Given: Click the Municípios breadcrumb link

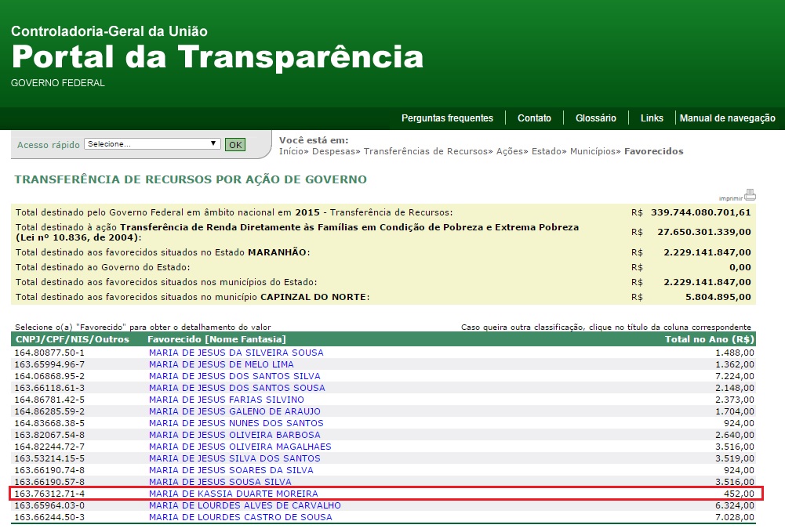Looking at the screenshot, I should (593, 151).
